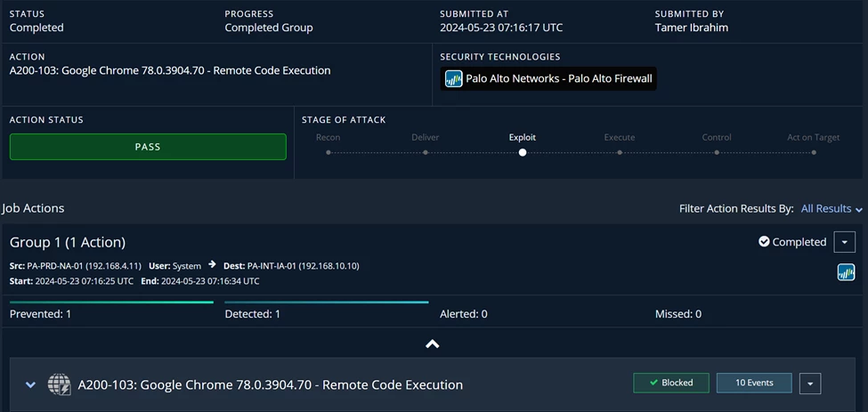Click the Palo Alto Networks logo icon in Security Technologies
The height and width of the screenshot is (412, 868).
(x=454, y=79)
